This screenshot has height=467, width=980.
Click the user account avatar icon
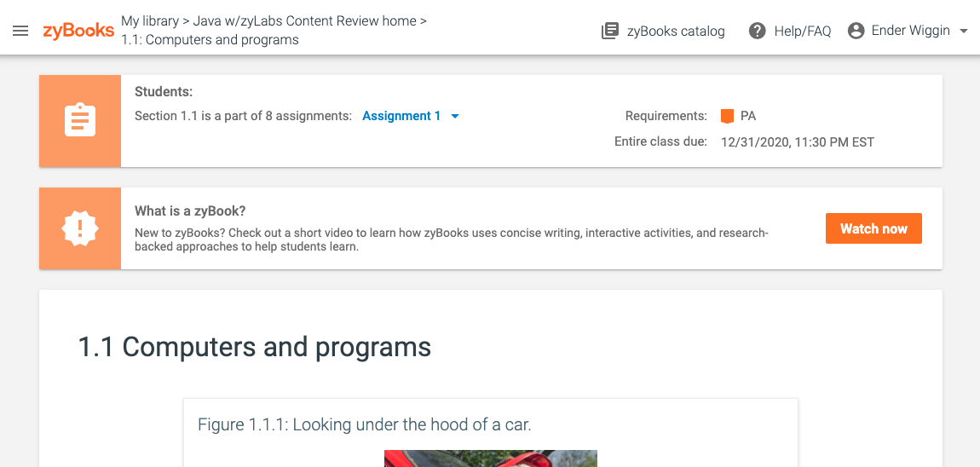click(x=856, y=31)
